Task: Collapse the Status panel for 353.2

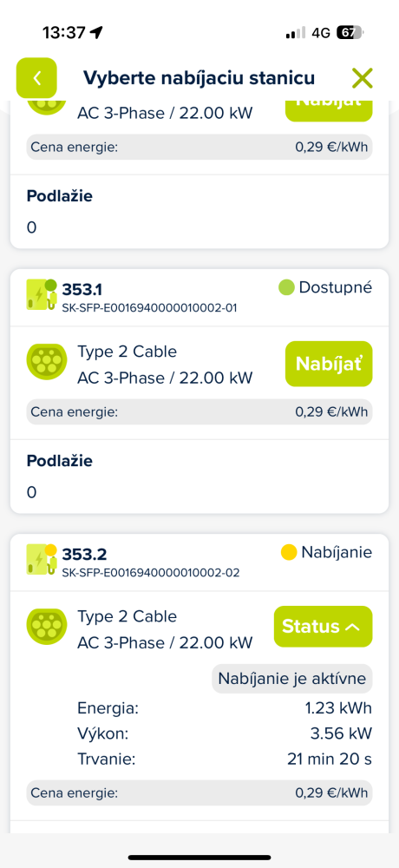Action: point(324,627)
